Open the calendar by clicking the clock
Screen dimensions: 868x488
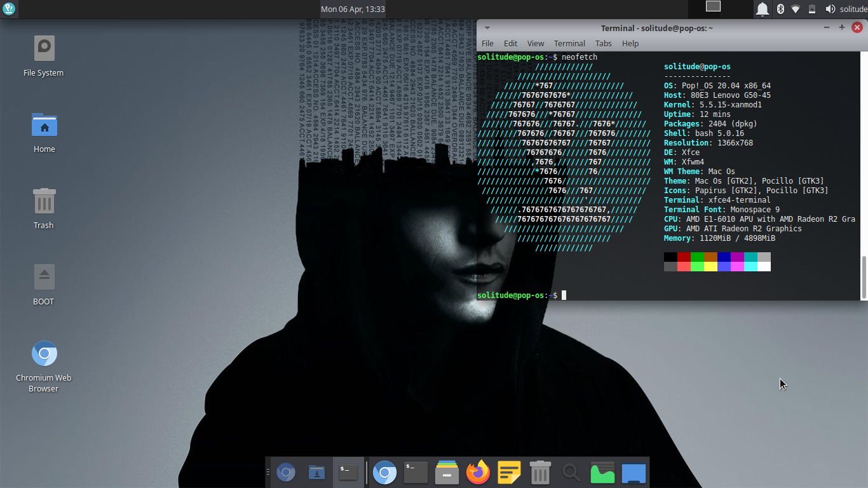[353, 9]
